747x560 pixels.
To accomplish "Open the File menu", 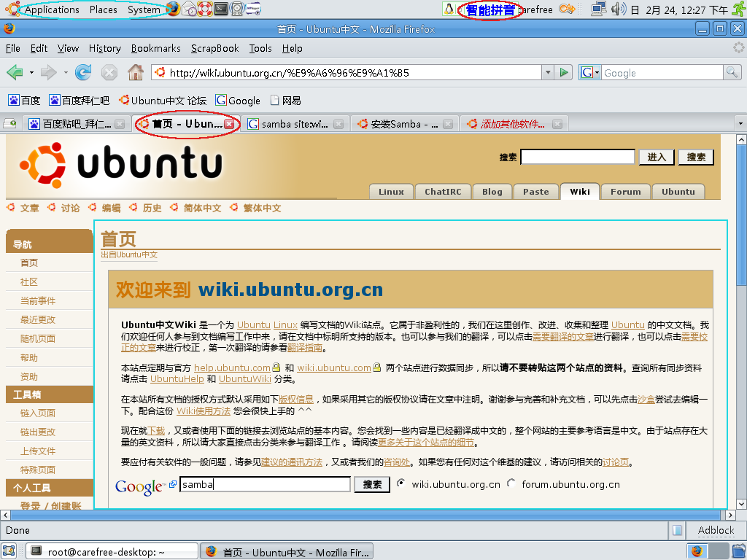I will [x=13, y=48].
